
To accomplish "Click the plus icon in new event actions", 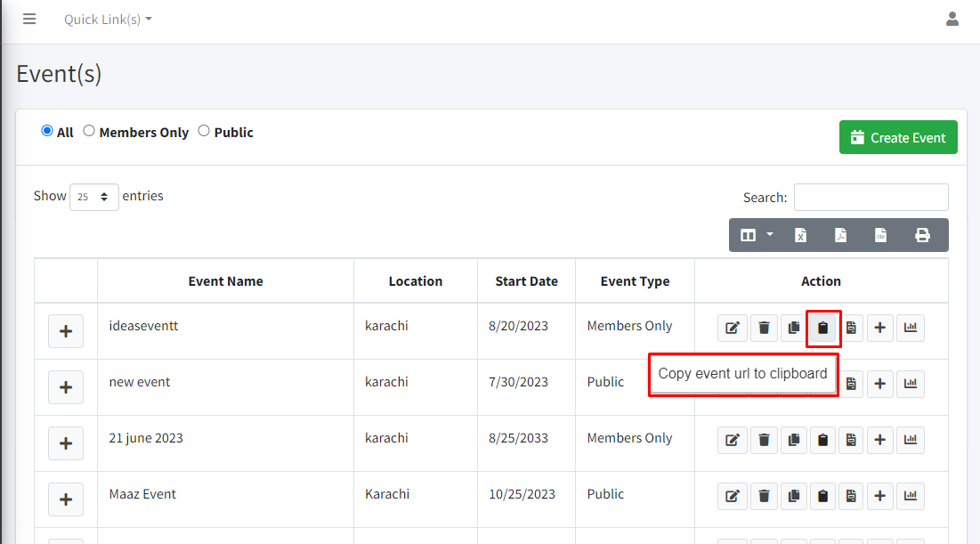I will point(879,384).
